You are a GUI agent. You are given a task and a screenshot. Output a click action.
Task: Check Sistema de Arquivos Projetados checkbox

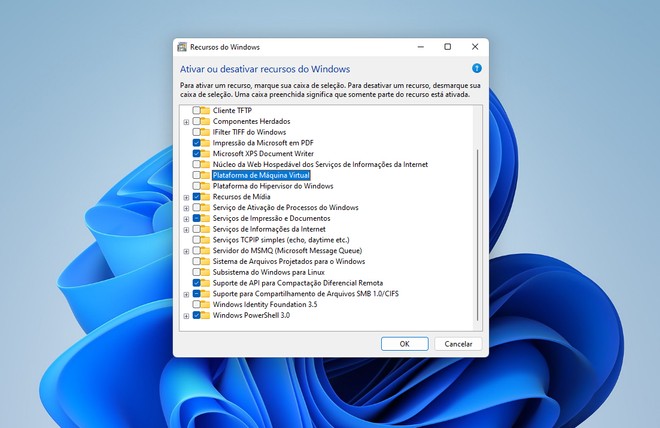click(196, 261)
